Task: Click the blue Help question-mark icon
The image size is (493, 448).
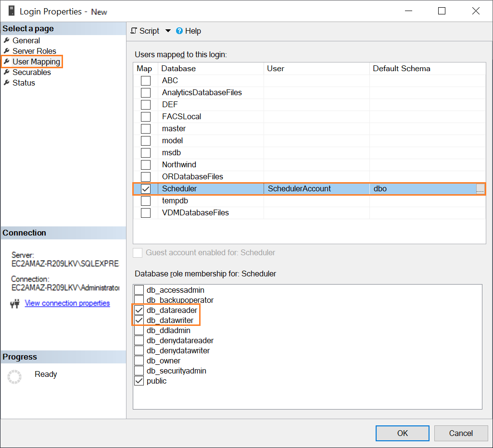Action: 179,31
